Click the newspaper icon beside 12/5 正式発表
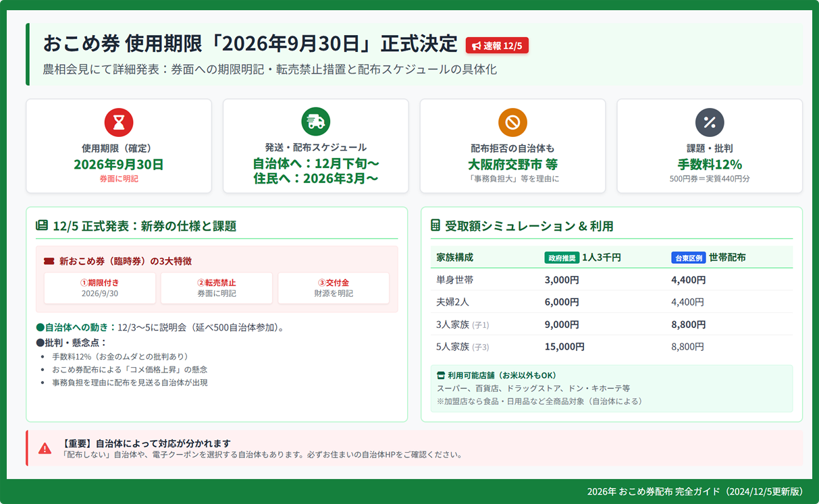Viewport: 819px width, 504px height. click(x=42, y=226)
